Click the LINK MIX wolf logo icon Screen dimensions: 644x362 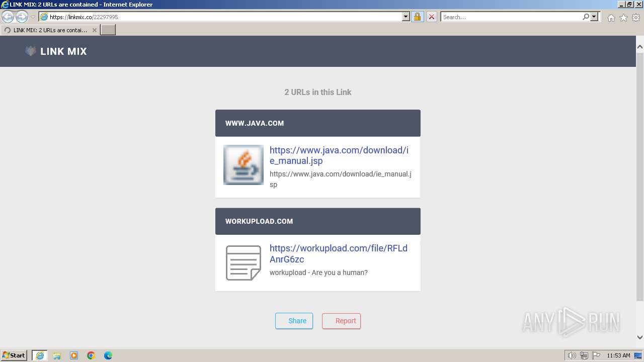(31, 51)
